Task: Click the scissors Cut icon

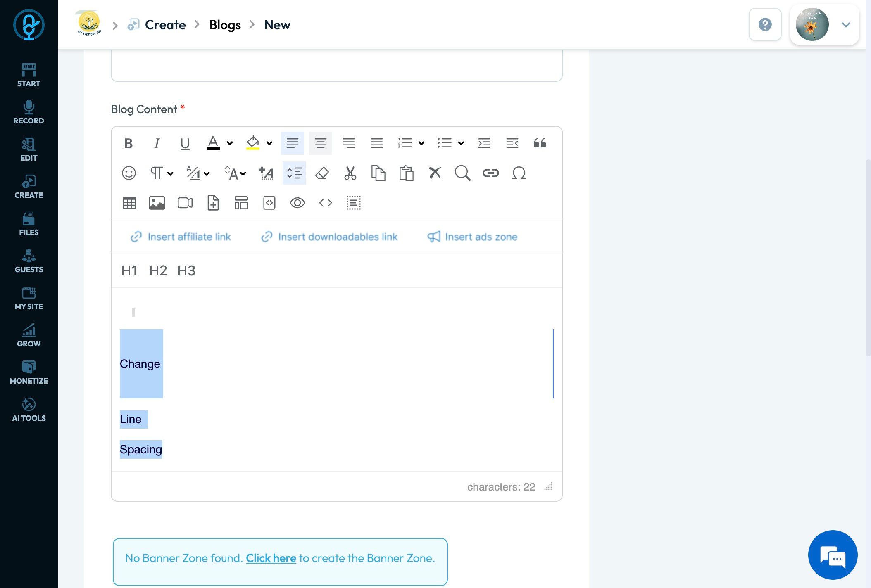Action: pyautogui.click(x=350, y=173)
